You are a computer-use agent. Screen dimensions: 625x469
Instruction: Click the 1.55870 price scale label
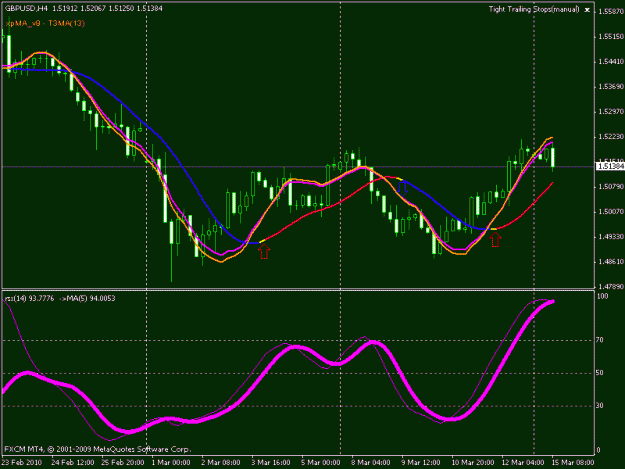pos(611,12)
